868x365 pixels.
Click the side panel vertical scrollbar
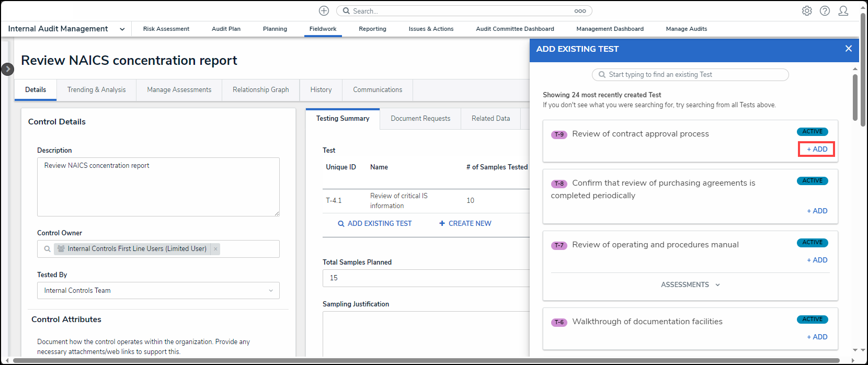pos(855,97)
